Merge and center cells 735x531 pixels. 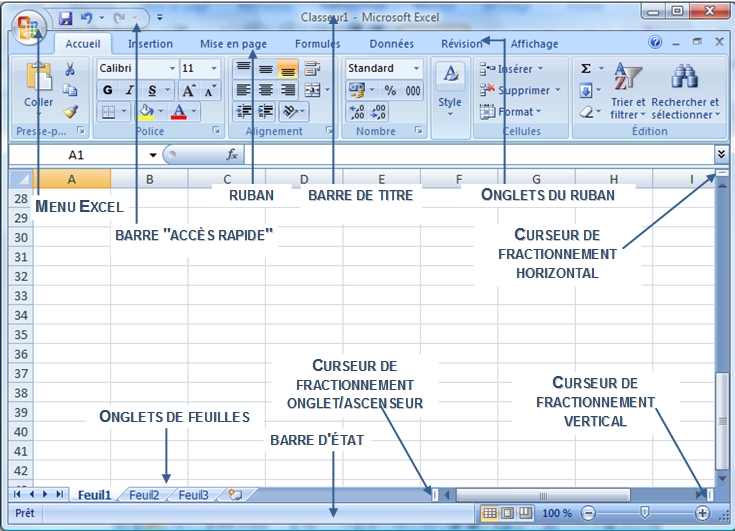(312, 90)
